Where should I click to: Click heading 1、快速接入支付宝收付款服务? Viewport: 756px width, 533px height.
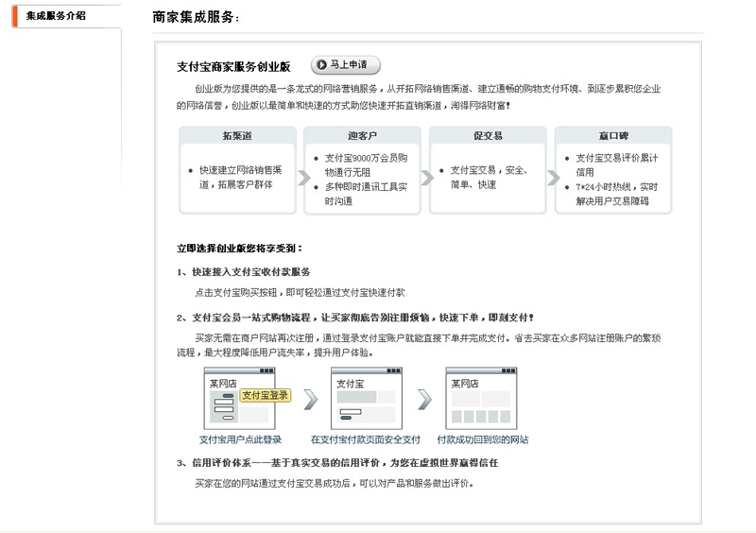pyautogui.click(x=244, y=272)
